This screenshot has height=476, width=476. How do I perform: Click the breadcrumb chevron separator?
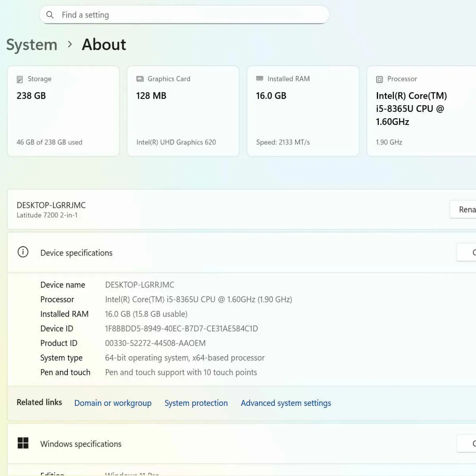[70, 44]
